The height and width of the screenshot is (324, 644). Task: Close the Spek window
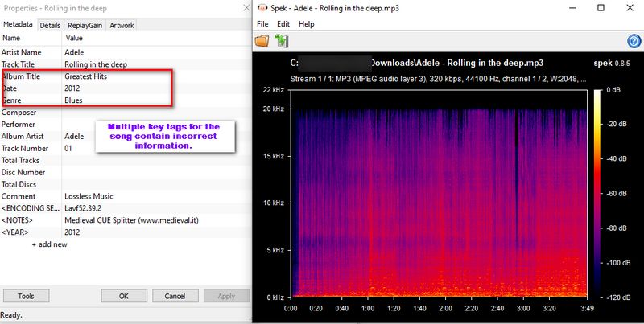[x=630, y=8]
